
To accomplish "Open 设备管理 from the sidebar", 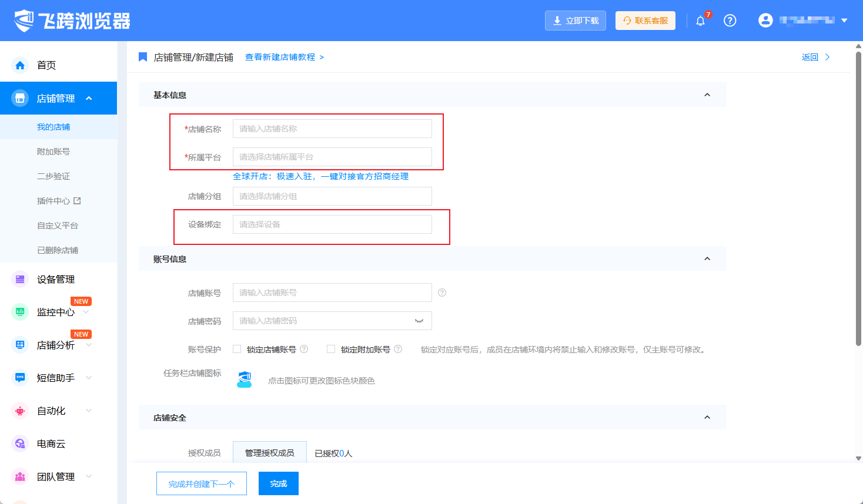I will pyautogui.click(x=56, y=280).
